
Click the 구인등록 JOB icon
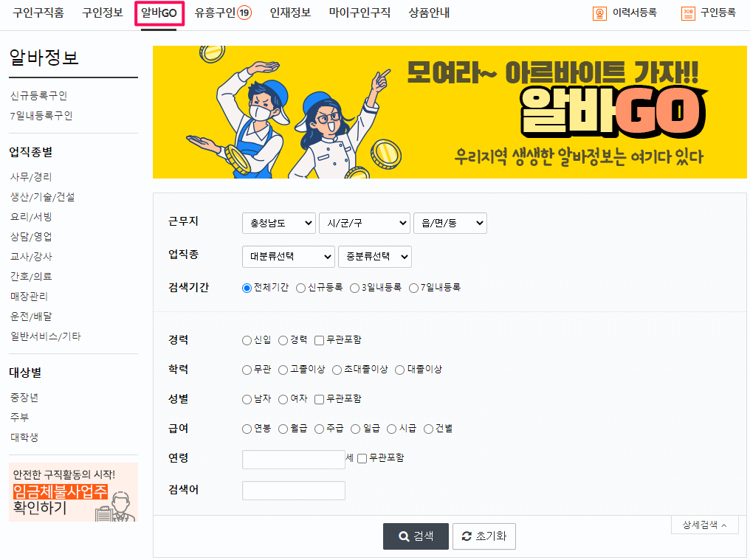[x=688, y=13]
